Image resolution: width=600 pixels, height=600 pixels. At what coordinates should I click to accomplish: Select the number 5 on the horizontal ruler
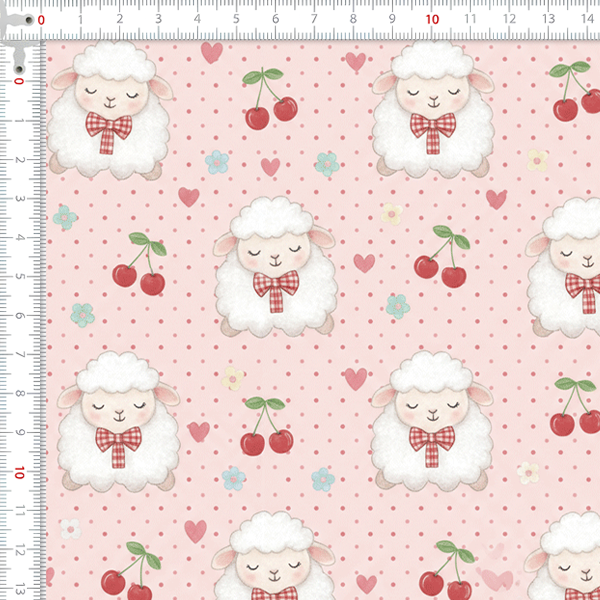pyautogui.click(x=236, y=19)
